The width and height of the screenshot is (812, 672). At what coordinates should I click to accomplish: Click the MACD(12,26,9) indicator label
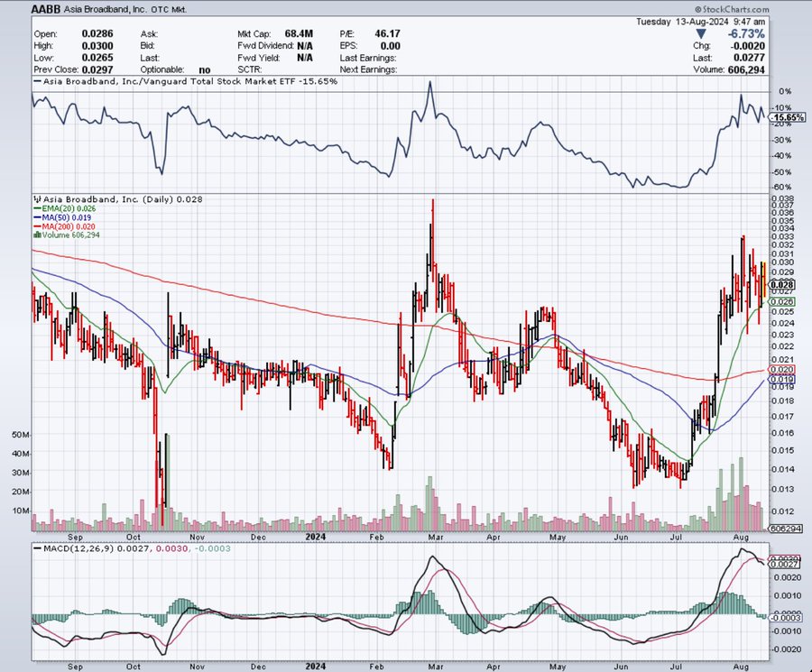(x=79, y=548)
